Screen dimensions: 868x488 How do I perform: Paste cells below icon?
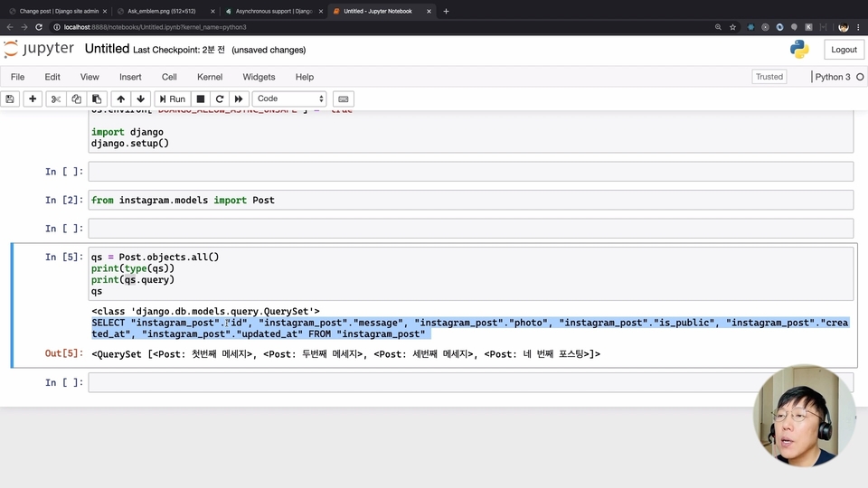(x=97, y=99)
